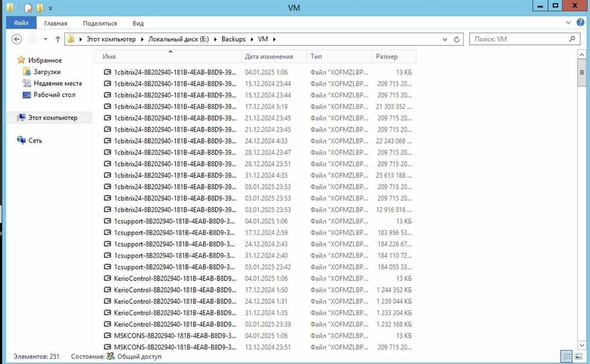Open Загрузки folder in favorites
The image size is (590, 364).
[47, 72]
